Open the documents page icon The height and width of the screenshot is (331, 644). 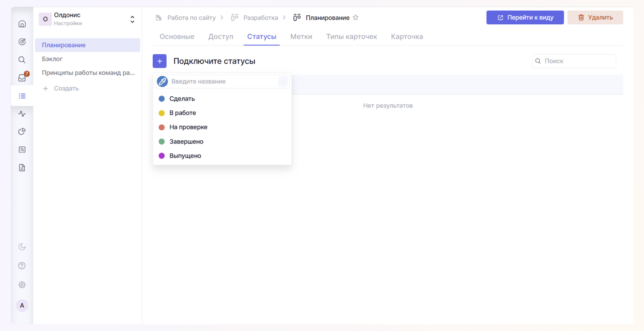tap(22, 168)
